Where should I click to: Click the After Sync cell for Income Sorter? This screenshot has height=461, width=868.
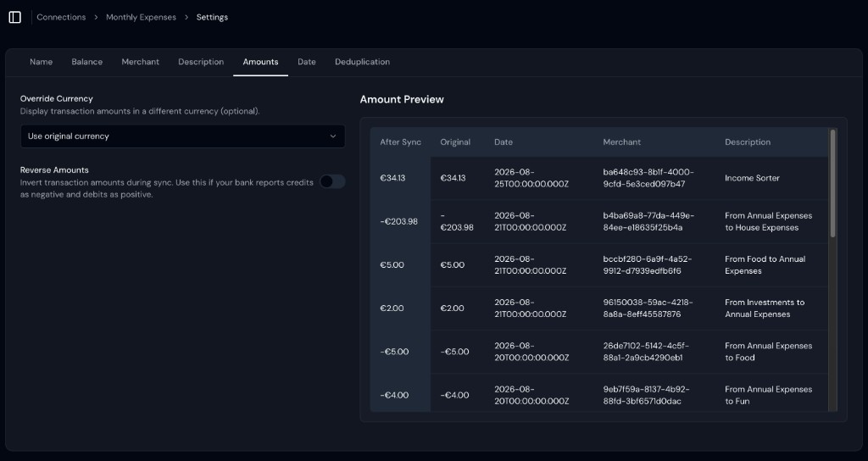(392, 178)
